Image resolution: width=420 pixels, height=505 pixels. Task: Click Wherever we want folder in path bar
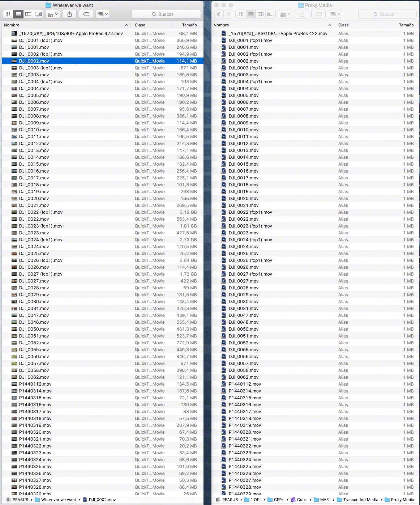tap(55, 500)
